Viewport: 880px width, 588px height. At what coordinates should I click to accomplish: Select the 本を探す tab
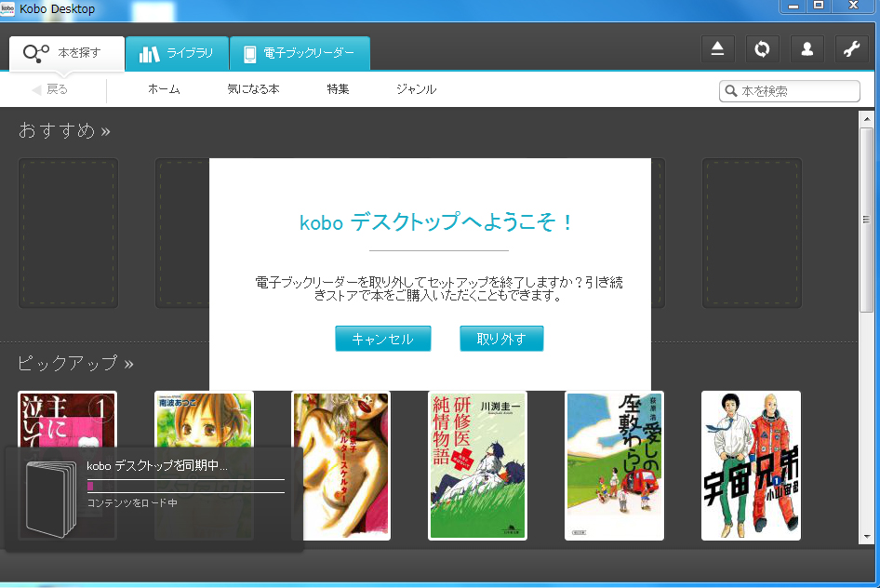coord(67,53)
